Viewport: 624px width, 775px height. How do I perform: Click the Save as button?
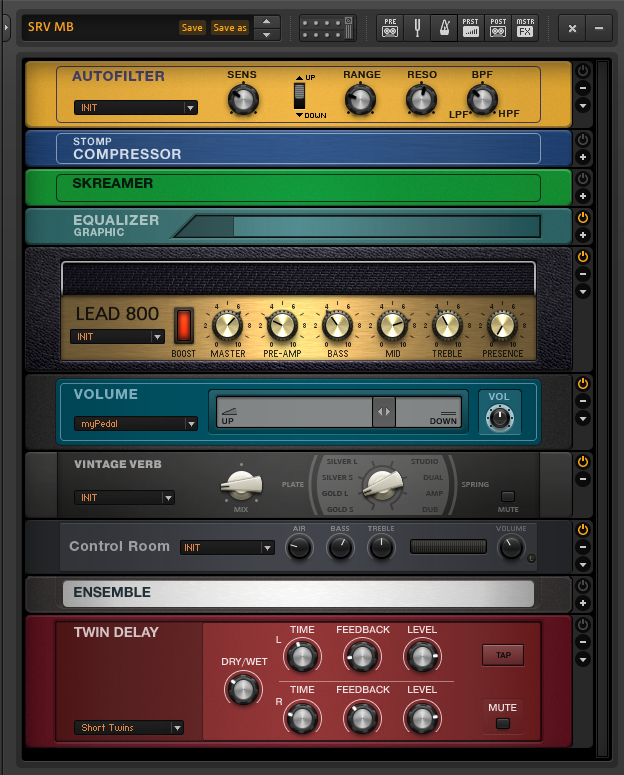(x=229, y=28)
